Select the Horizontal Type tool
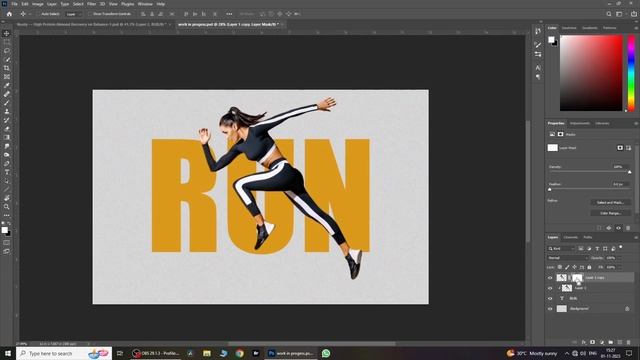Image resolution: width=640 pixels, height=360 pixels. tap(7, 172)
